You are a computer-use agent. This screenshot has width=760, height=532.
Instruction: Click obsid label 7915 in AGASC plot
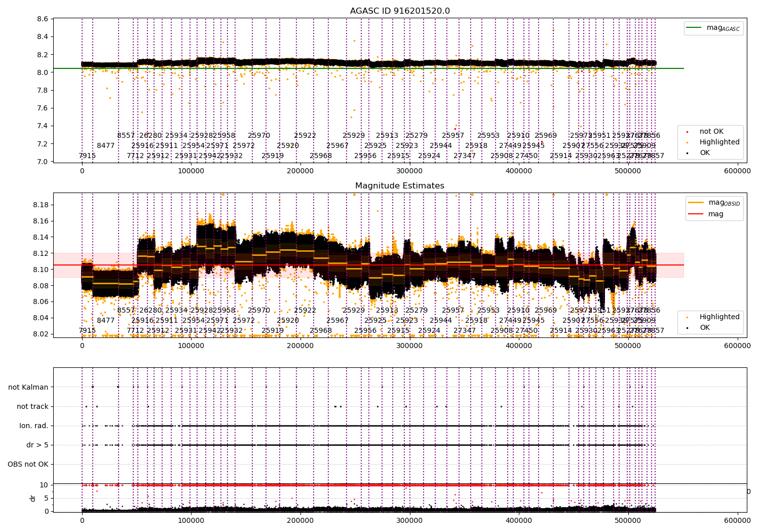tap(87, 156)
